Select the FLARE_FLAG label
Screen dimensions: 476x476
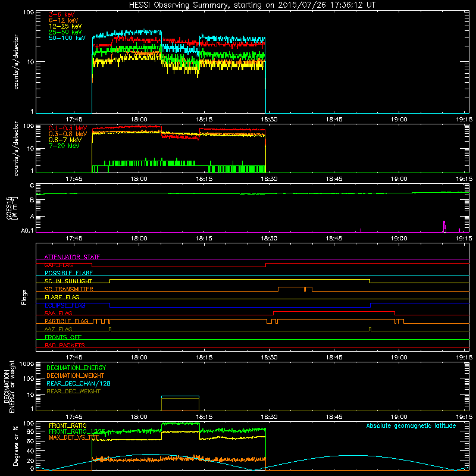coord(62,297)
